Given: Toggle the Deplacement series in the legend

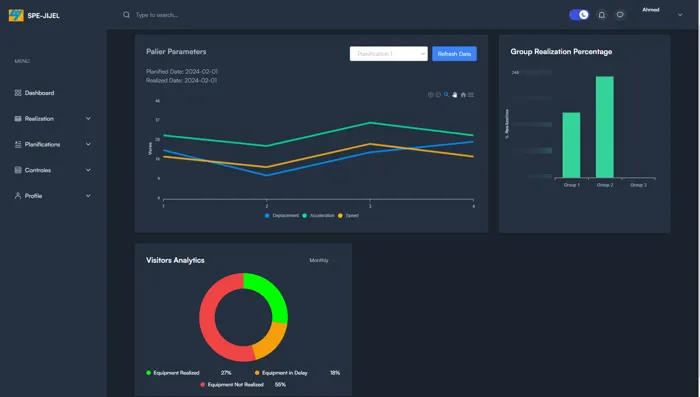Looking at the screenshot, I should tap(282, 215).
